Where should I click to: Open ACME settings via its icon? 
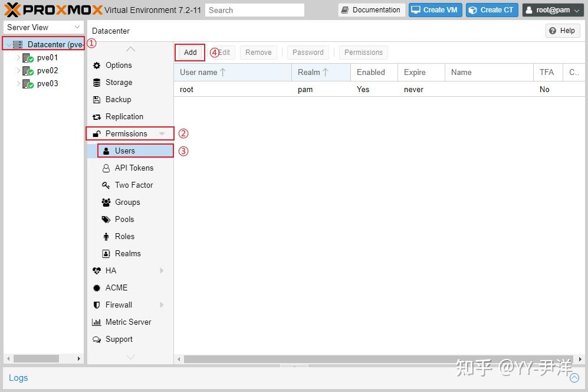pos(96,288)
